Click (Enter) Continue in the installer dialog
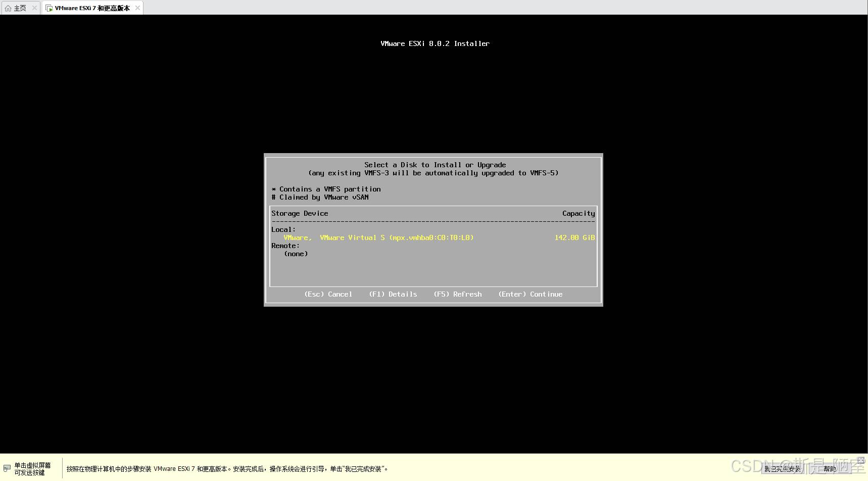The width and height of the screenshot is (868, 481). pyautogui.click(x=530, y=294)
